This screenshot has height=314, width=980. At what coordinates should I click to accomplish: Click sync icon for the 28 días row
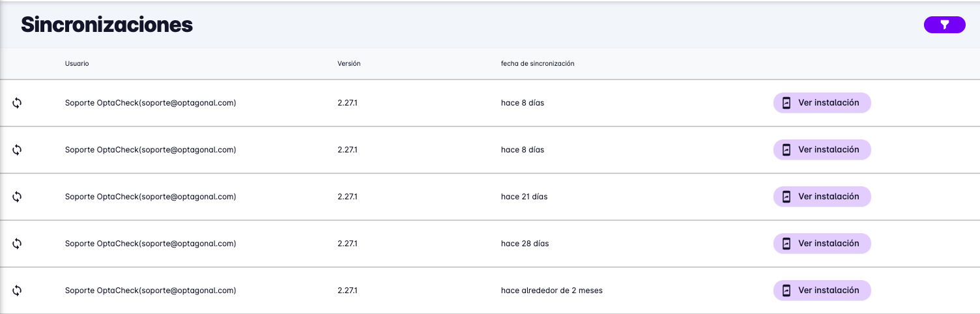coord(17,244)
